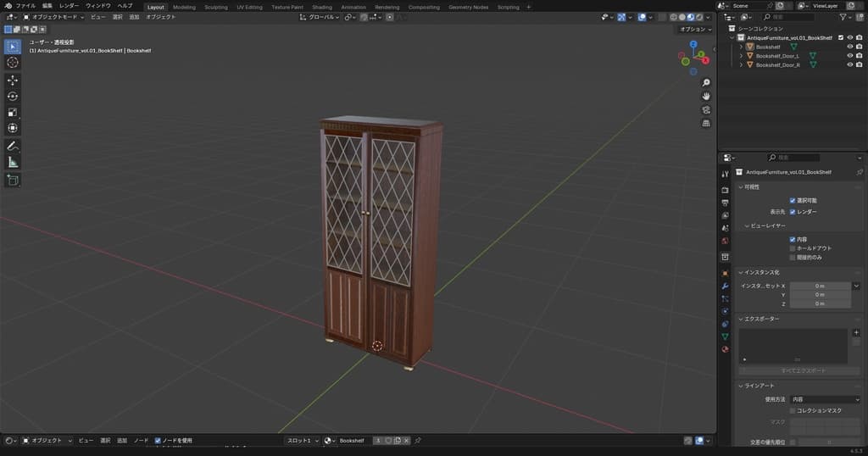The image size is (868, 456).
Task: Expand the Bookshelf_Door_R tree item
Action: click(741, 64)
